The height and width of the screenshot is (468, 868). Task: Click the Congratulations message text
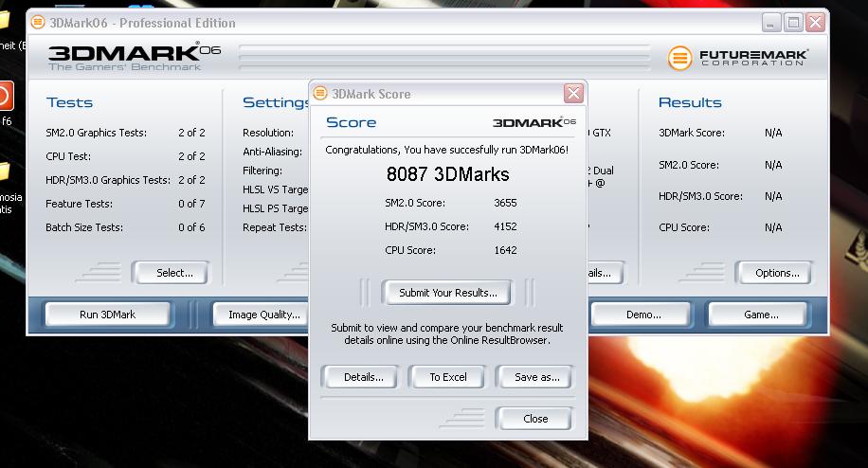click(446, 150)
